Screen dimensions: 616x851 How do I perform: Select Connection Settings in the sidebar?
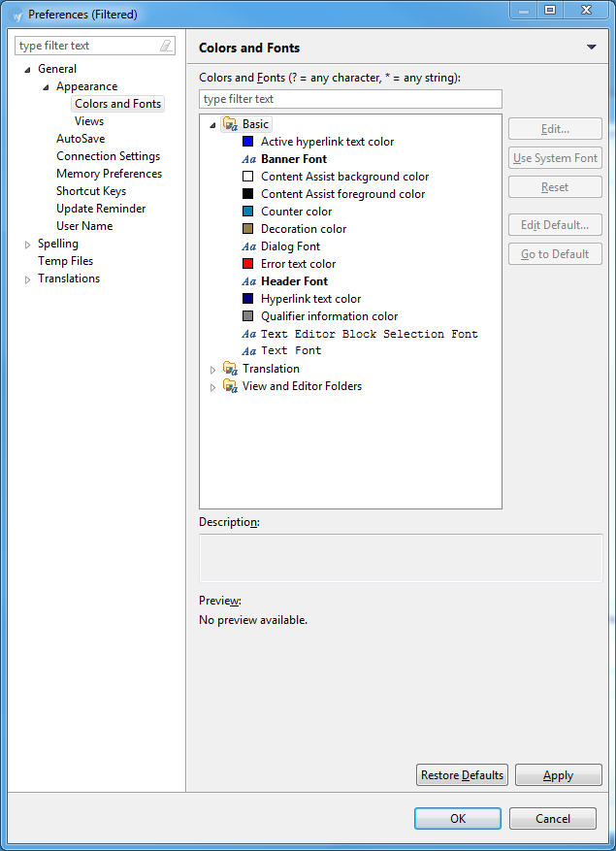108,156
